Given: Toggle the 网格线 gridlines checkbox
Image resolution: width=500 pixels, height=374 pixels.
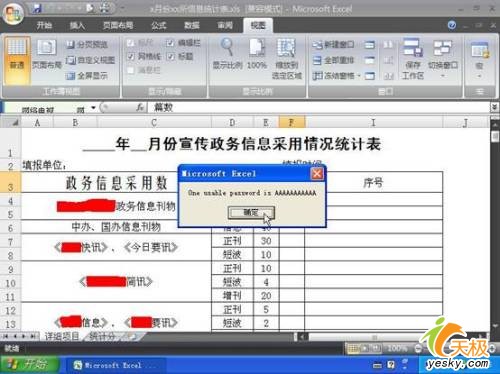Looking at the screenshot, I should (131, 56).
